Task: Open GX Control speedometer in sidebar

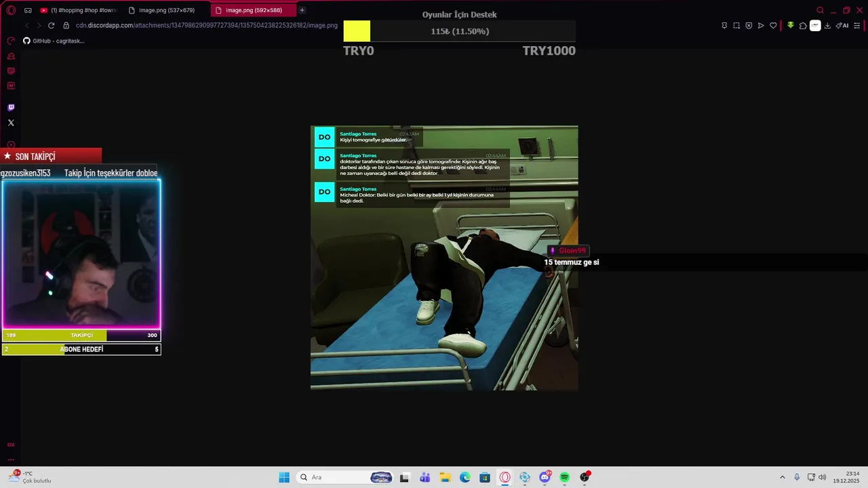Action: tap(11, 41)
